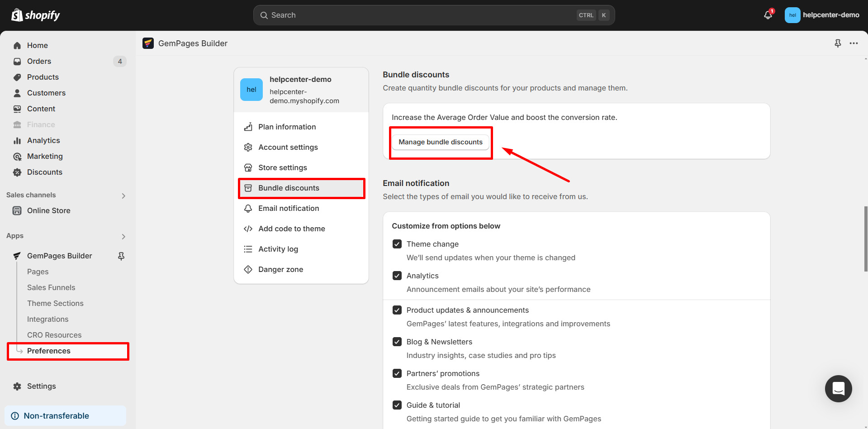Expand the Apps section chevron
Image resolution: width=868 pixels, height=429 pixels.
click(x=123, y=237)
